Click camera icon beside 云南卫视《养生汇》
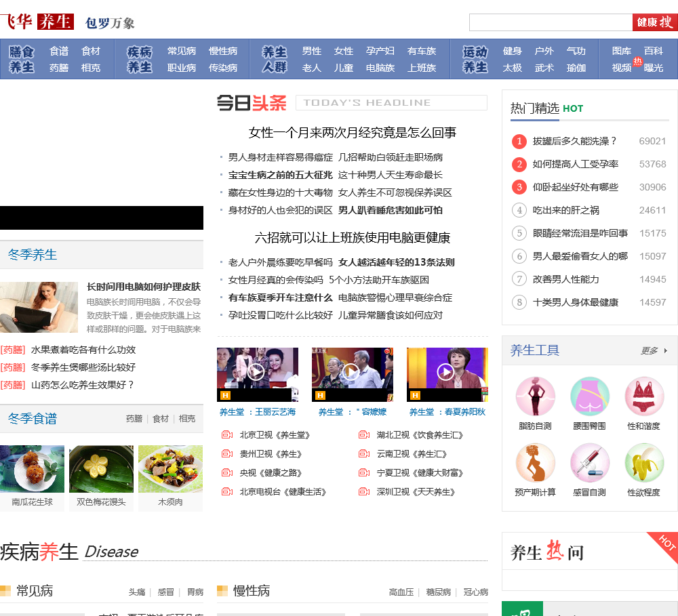678x616 pixels. tap(364, 453)
